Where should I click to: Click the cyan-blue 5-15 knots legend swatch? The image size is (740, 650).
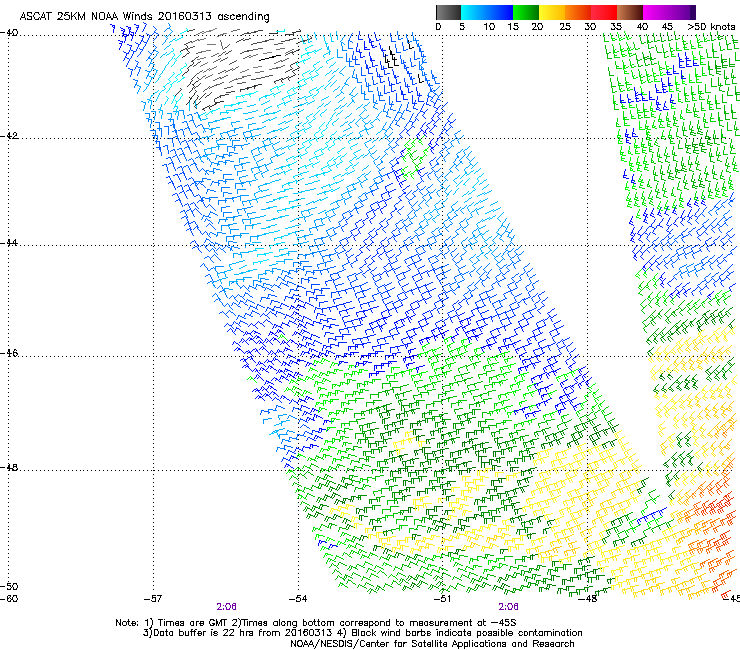[x=487, y=12]
